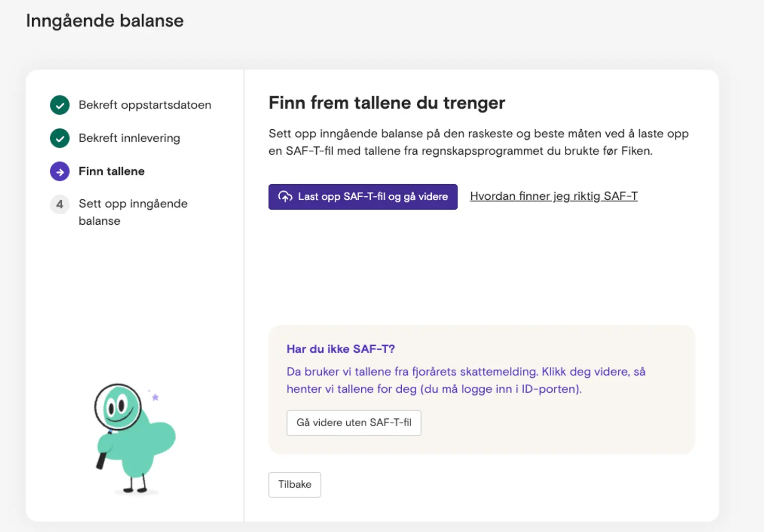Open Hvordan finner jeg riktig SAF-T
The image size is (764, 532).
coord(553,196)
